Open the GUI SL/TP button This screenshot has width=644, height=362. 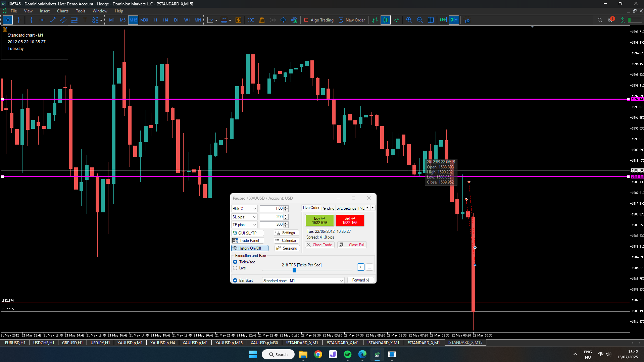pos(247,233)
